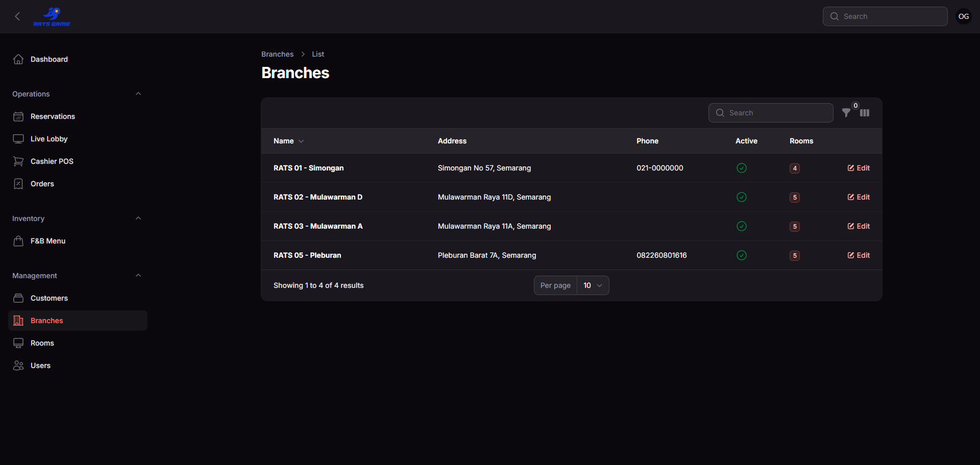Screen dimensions: 980x465
Task: Click the Active column header
Action: [746, 141]
